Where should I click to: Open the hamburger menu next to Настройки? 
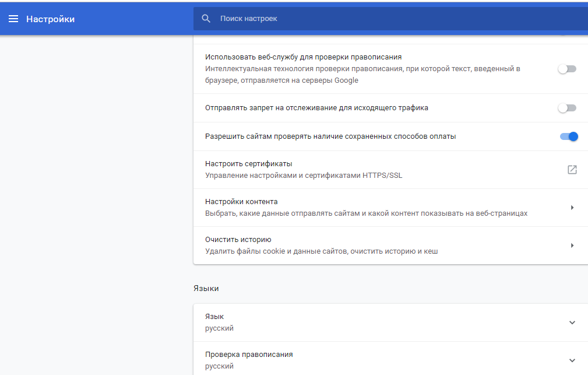coord(13,19)
